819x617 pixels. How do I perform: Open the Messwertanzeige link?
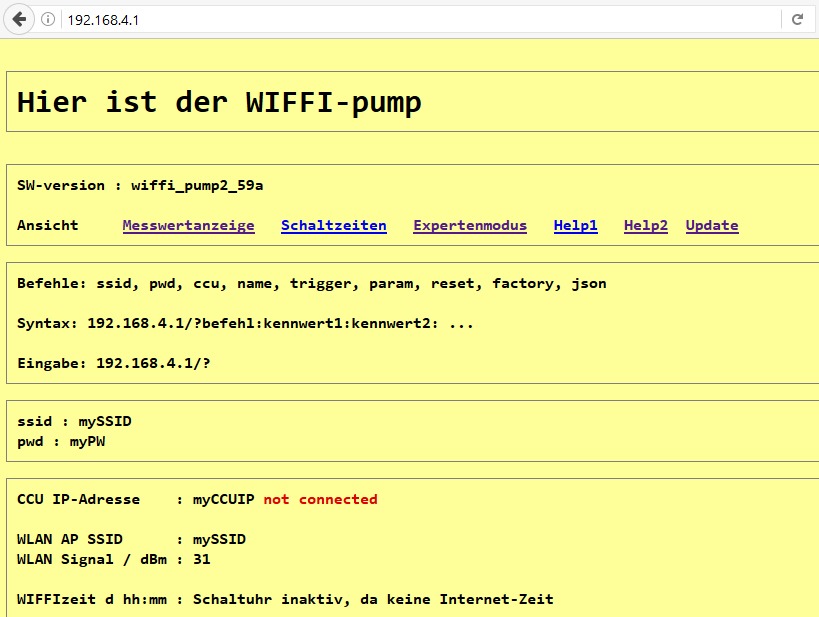coord(189,226)
